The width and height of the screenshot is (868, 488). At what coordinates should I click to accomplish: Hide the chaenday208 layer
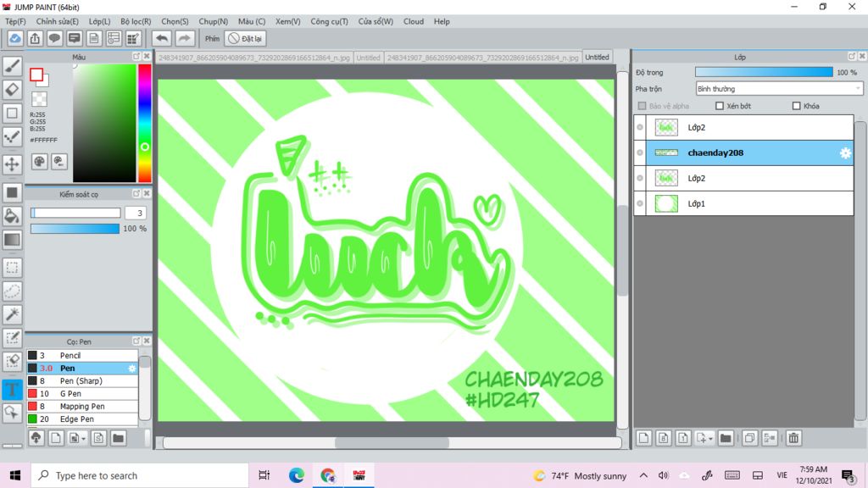pos(640,152)
